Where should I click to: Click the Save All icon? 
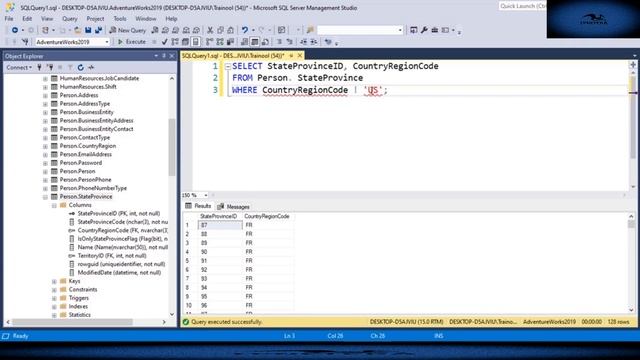[x=98, y=30]
